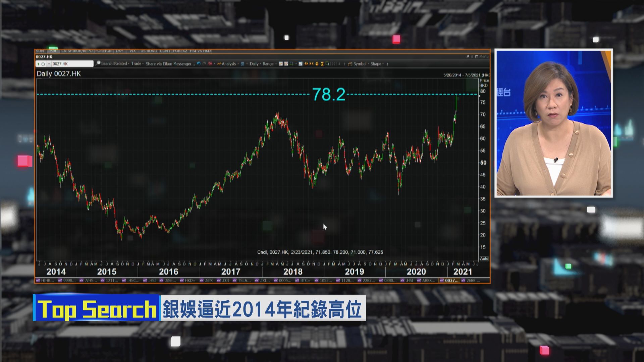Click the magnifier Search icon
The width and height of the screenshot is (644, 362).
[98, 63]
